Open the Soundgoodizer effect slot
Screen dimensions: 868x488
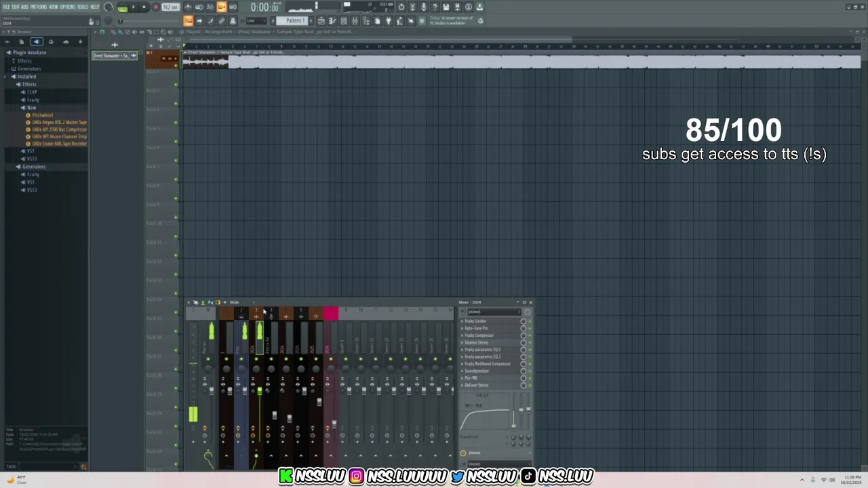tap(477, 371)
